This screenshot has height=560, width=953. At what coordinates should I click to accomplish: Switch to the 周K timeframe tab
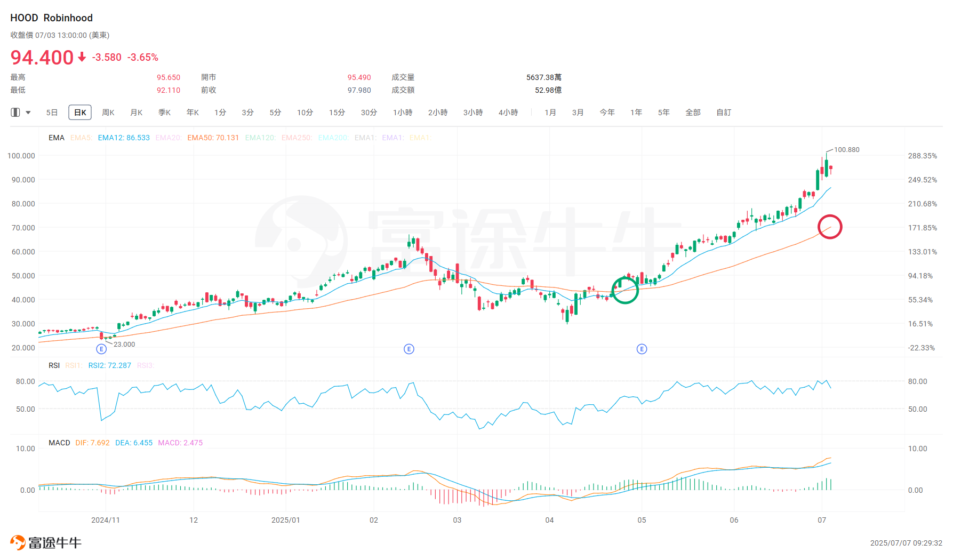point(108,113)
